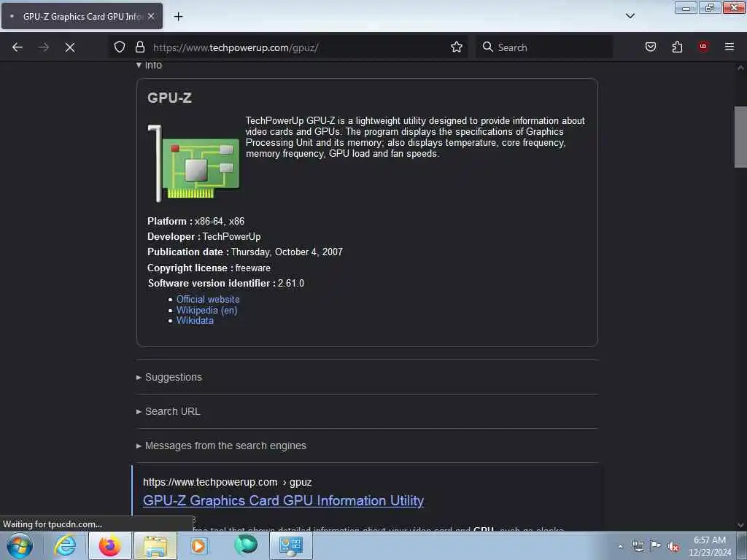747x560 pixels.
Task: Open Windows Media Player taskbar icon
Action: (199, 545)
